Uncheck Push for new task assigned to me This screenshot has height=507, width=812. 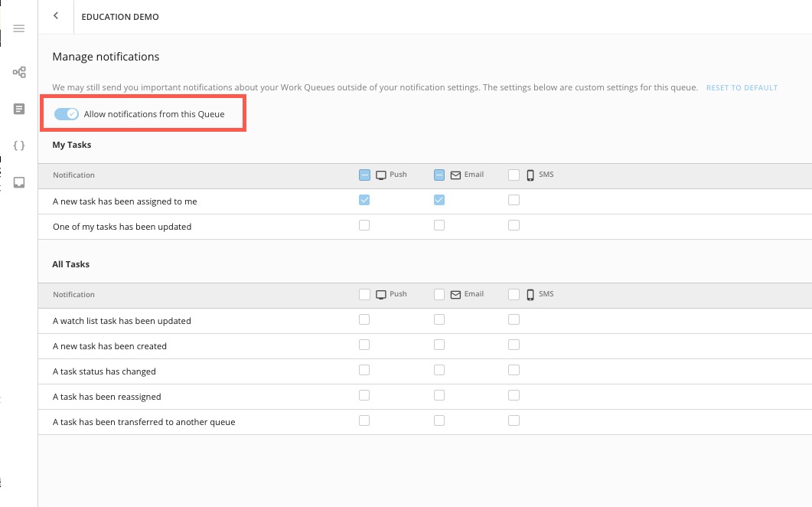click(364, 201)
